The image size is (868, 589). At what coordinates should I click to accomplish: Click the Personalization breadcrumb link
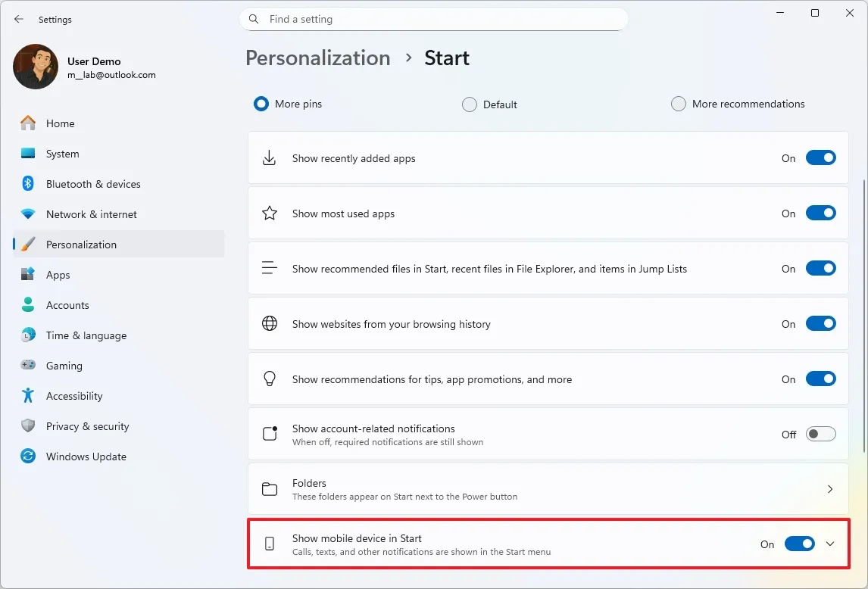(317, 58)
